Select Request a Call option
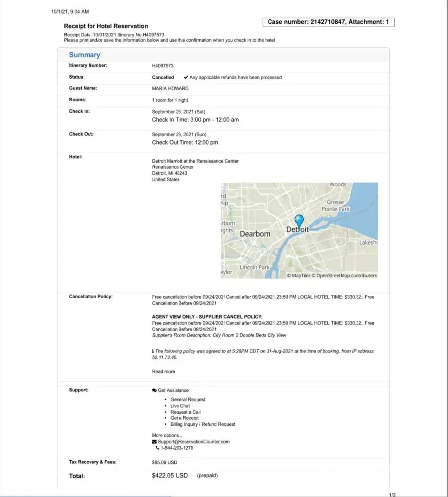This screenshot has width=448, height=497. [x=185, y=412]
